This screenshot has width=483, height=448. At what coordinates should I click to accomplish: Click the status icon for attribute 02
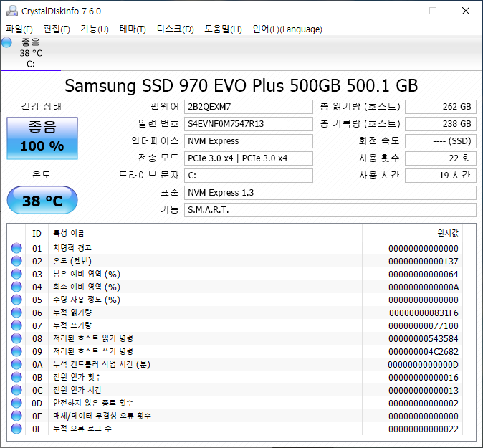coord(16,261)
